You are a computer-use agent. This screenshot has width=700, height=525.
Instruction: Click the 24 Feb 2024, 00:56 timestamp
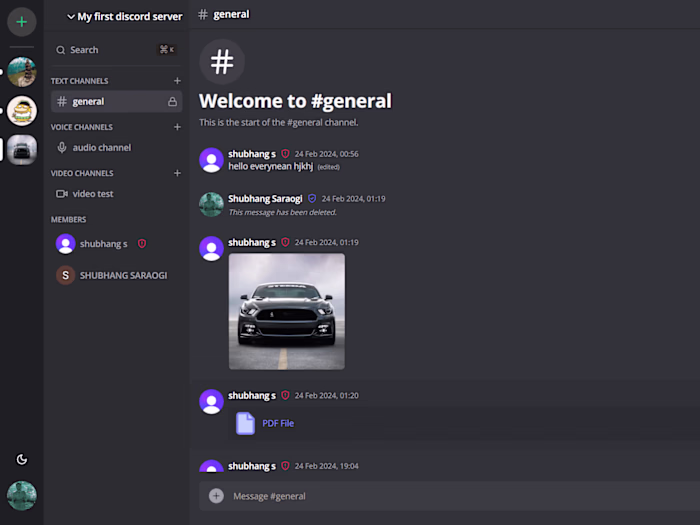[x=326, y=154]
